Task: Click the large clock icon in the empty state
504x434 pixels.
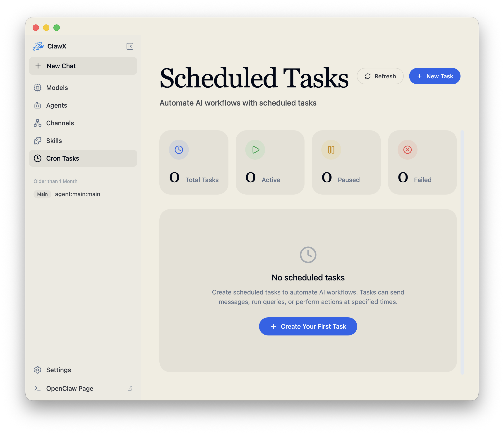Action: (x=308, y=255)
